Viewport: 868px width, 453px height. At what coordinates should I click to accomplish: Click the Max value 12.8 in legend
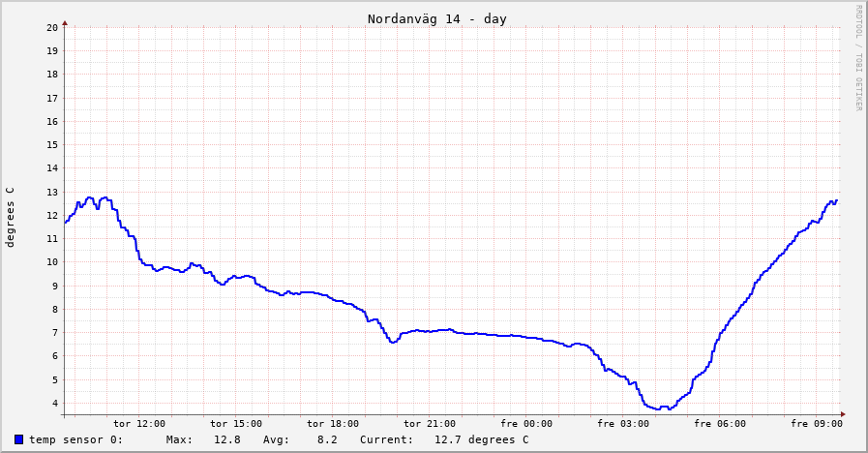coord(226,439)
